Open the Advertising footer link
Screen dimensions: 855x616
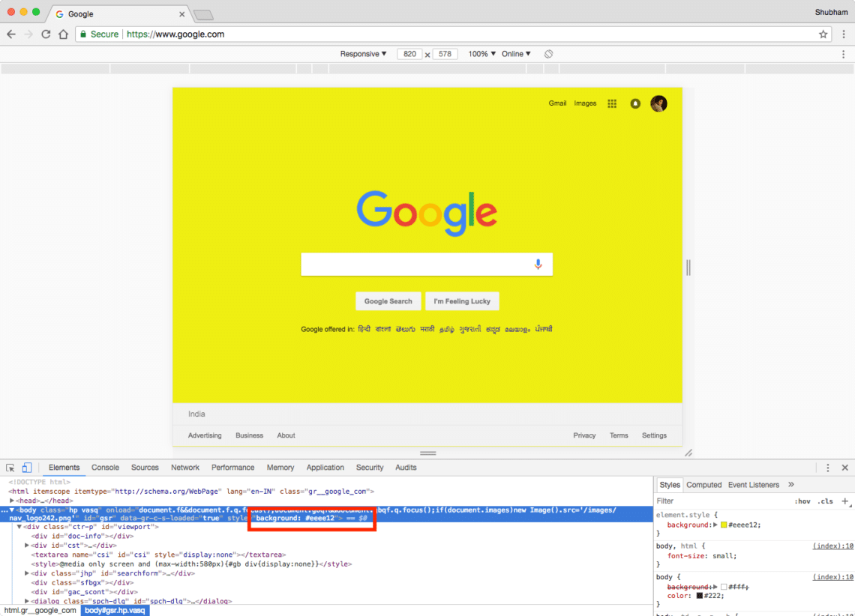point(205,435)
